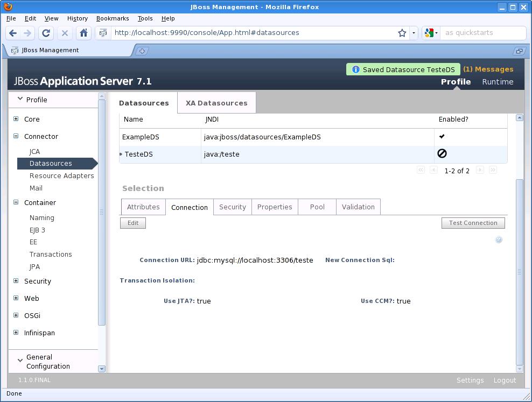Select the TesteDS row
532x402 pixels.
pos(313,154)
